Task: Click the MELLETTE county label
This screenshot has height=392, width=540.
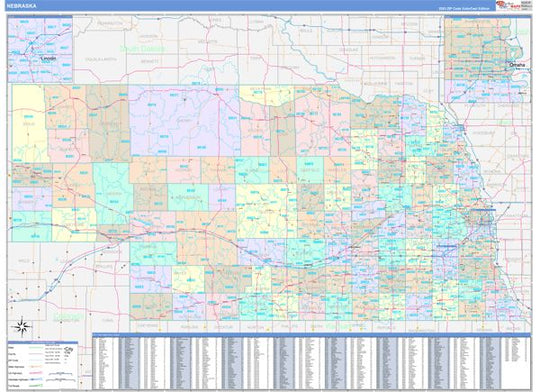Action: coord(207,42)
